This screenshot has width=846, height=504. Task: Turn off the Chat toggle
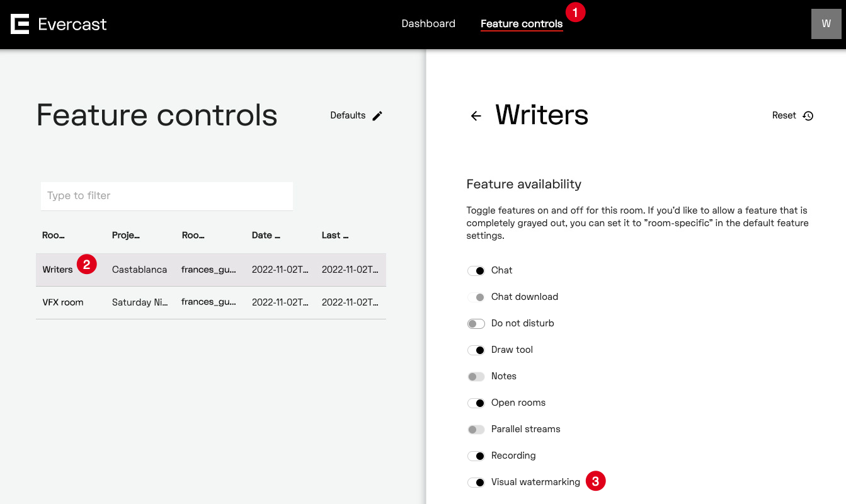pyautogui.click(x=476, y=270)
